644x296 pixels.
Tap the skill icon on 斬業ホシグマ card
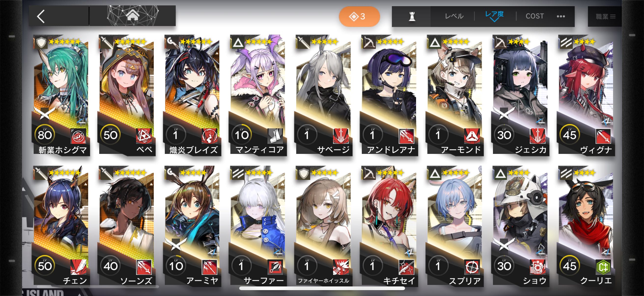(x=78, y=136)
